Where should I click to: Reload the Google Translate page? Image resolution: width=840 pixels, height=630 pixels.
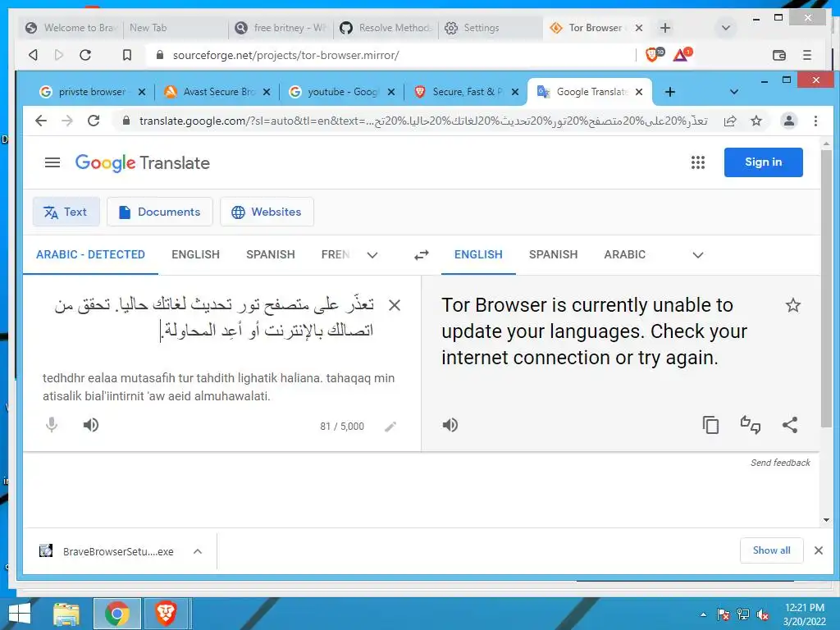click(94, 121)
